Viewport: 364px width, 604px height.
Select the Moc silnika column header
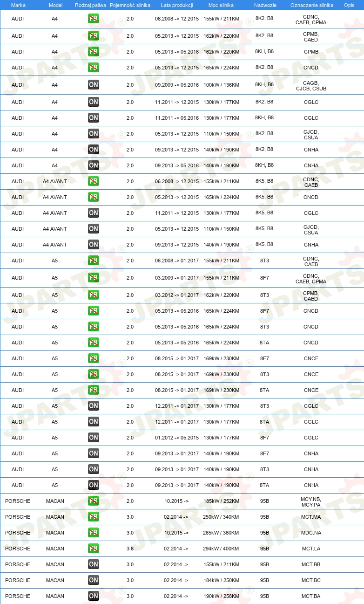coord(221,5)
